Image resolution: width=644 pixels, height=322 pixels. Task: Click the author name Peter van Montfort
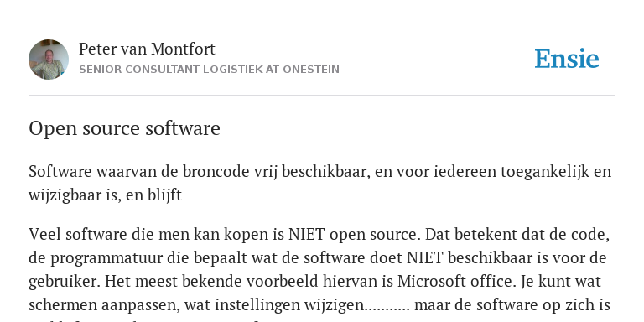click(x=147, y=49)
